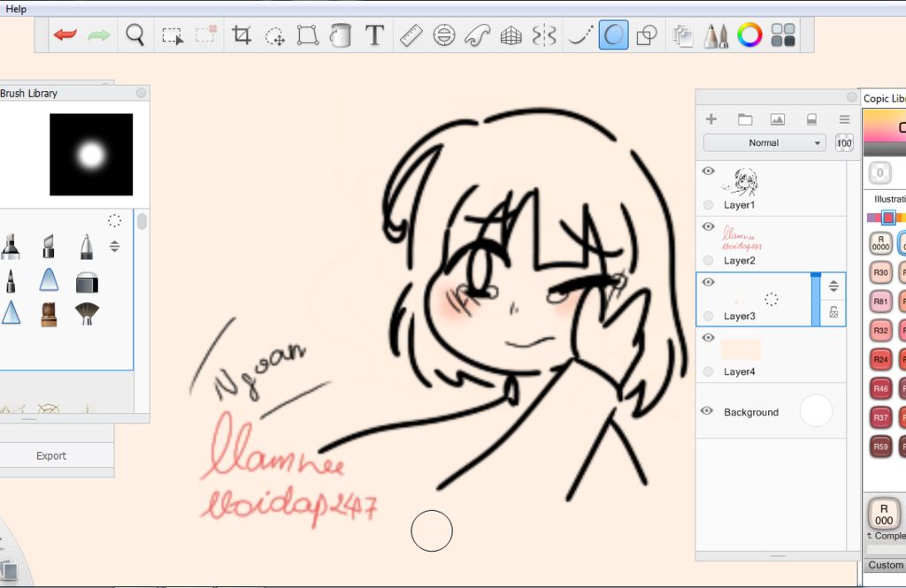Select the Shapes draw style tool

[x=647, y=35]
